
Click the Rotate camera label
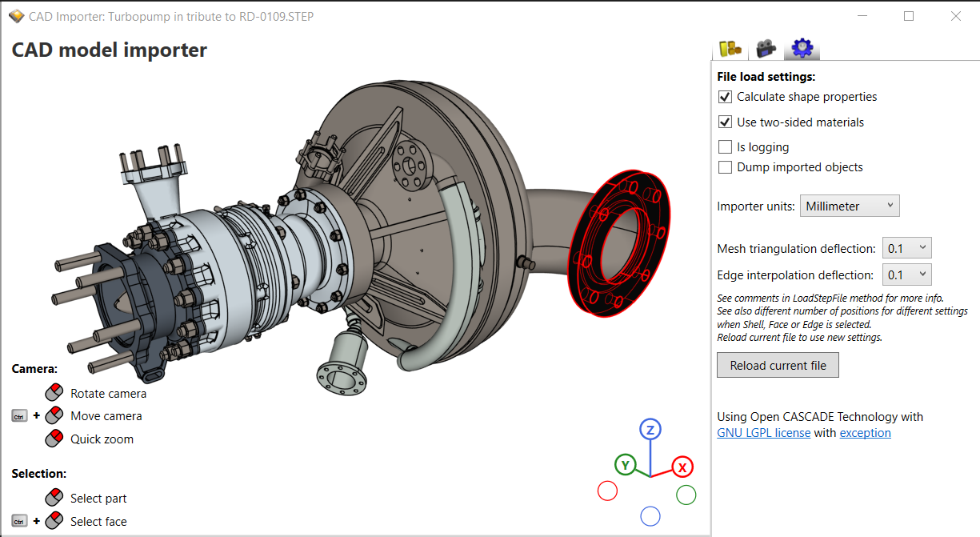(x=108, y=394)
